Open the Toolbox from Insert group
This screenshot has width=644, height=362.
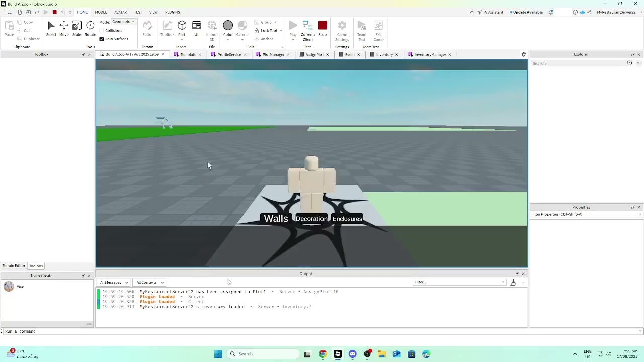(167, 29)
